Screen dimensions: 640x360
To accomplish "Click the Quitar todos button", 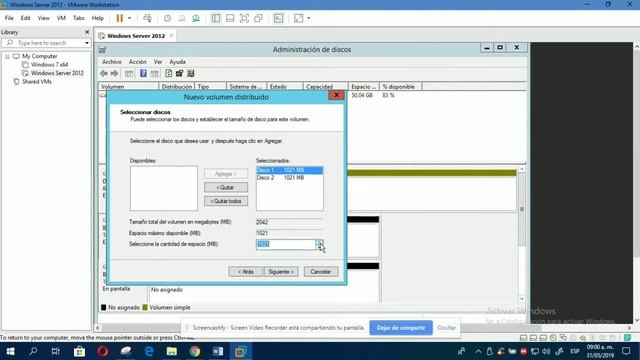I will pos(226,201).
